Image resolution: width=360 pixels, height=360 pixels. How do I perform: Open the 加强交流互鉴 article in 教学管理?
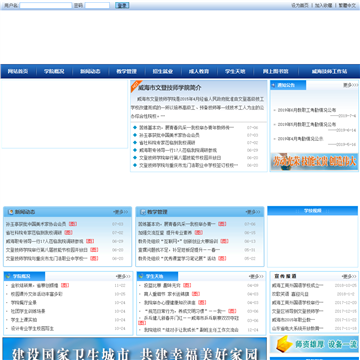coord(166,232)
